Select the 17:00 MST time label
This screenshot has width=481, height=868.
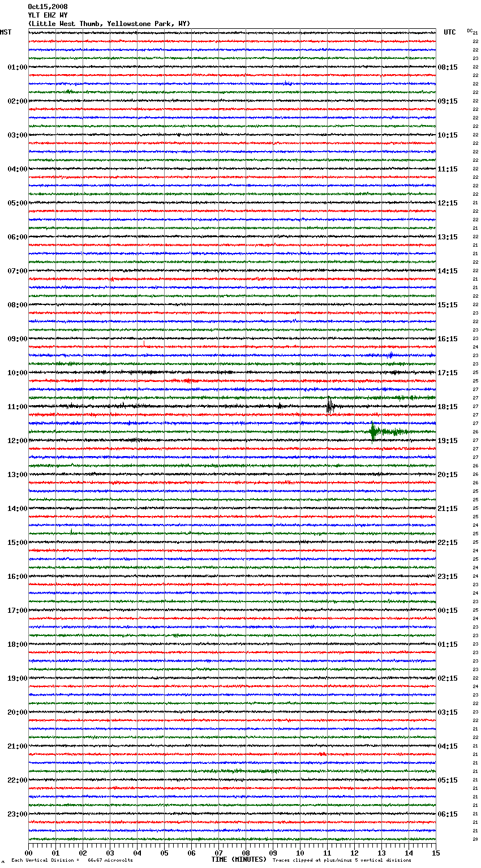tap(18, 611)
